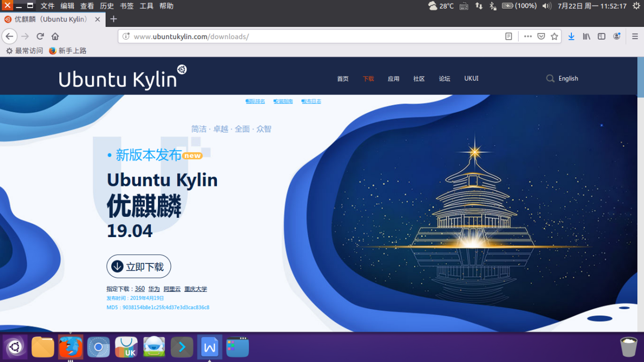Open the 最常访问 bookmarks folder
The width and height of the screenshot is (644, 362).
click(x=24, y=51)
